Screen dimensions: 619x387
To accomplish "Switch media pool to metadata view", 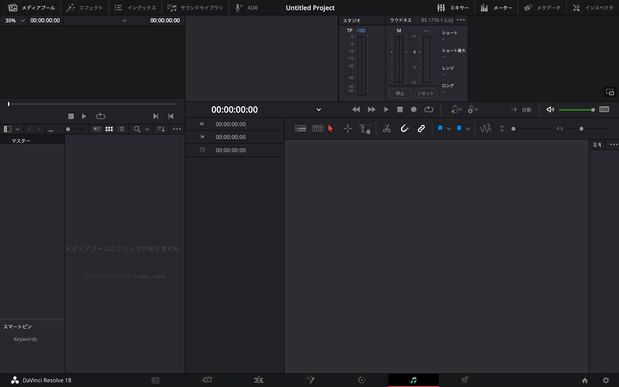I will [x=97, y=129].
